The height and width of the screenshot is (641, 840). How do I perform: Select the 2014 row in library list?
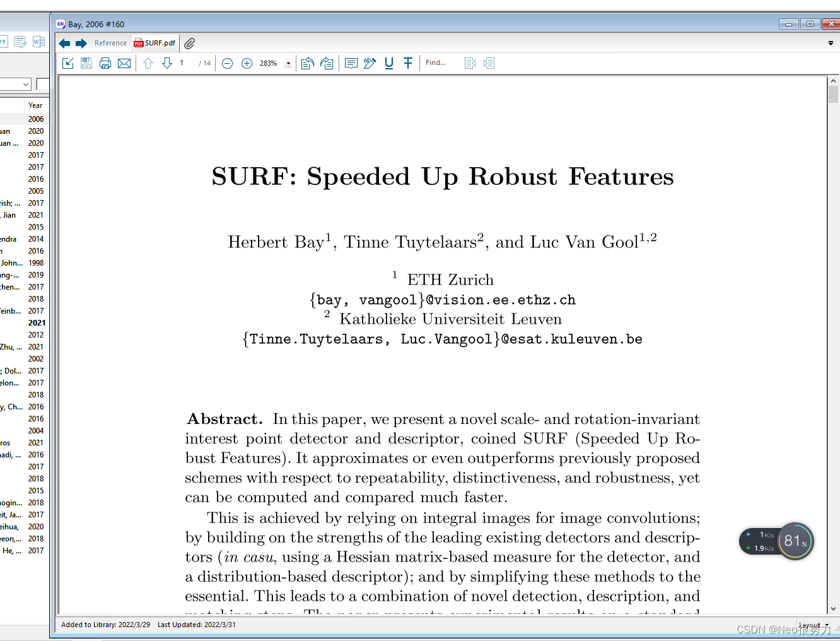coord(24,239)
